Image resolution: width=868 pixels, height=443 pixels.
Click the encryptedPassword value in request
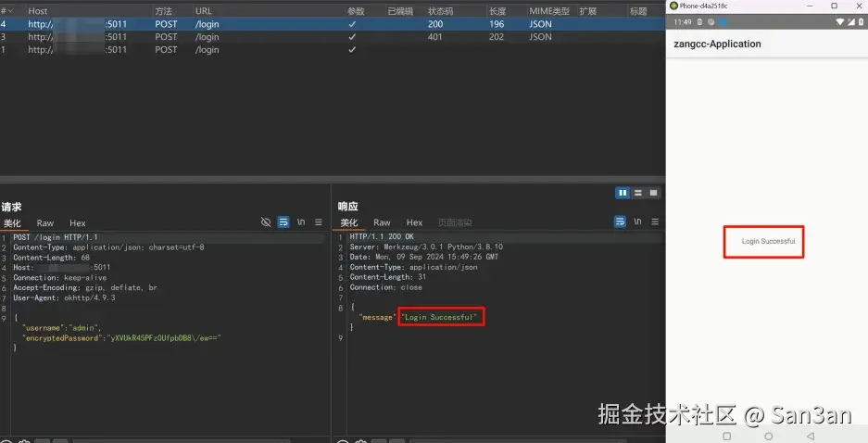tap(166, 337)
